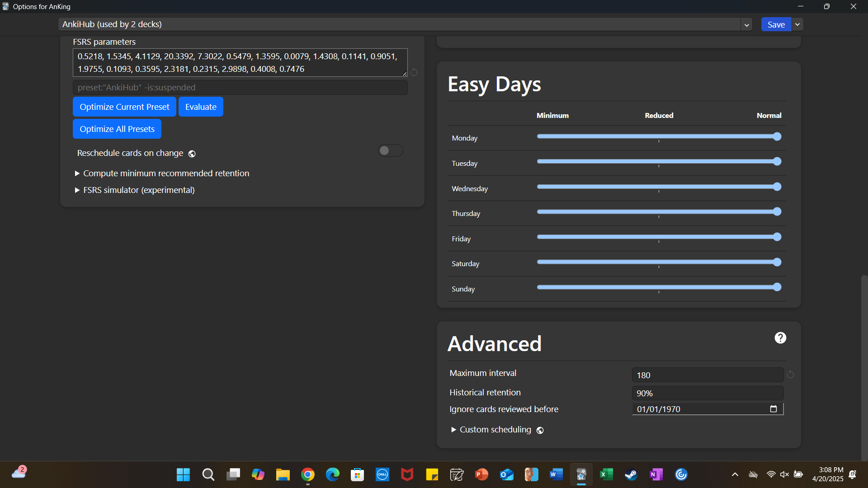Image resolution: width=868 pixels, height=488 pixels.
Task: Open PowerPoint from the taskbar
Action: (482, 474)
